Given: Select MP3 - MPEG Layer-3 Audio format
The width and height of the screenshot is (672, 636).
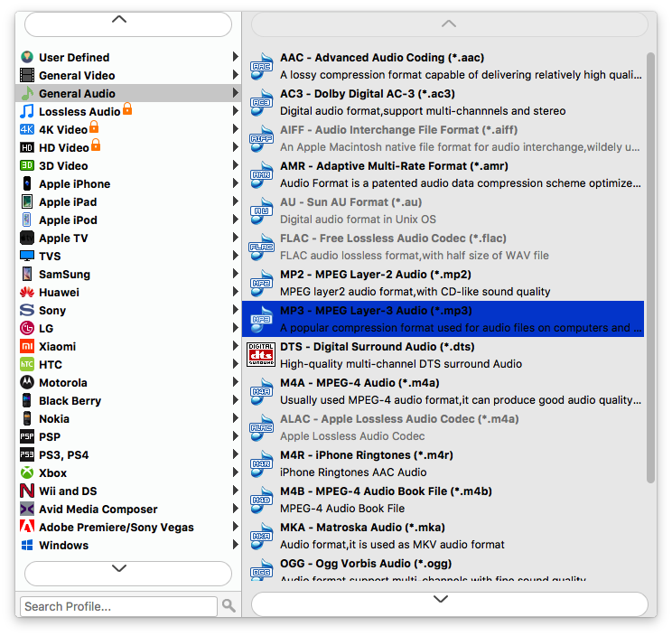Looking at the screenshot, I should pos(443,319).
